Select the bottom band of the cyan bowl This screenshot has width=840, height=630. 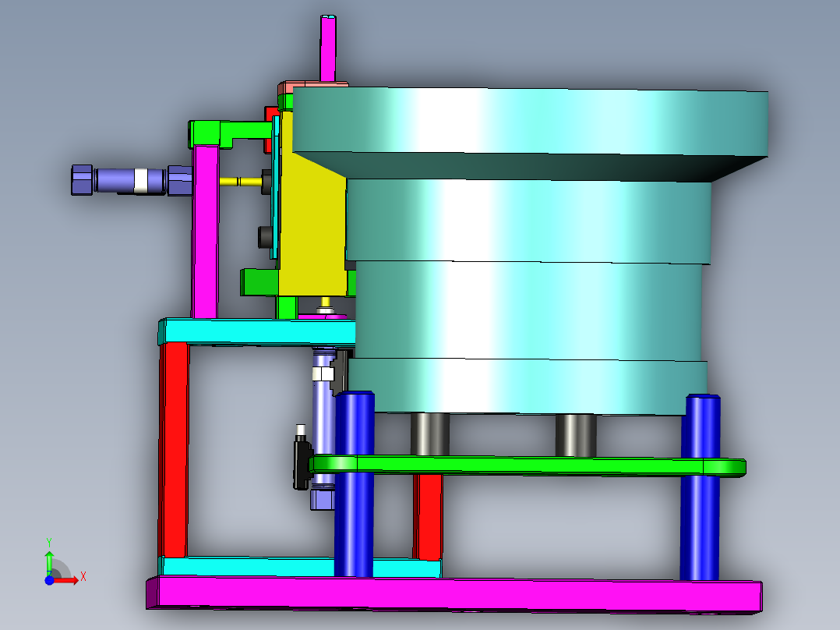(528, 386)
